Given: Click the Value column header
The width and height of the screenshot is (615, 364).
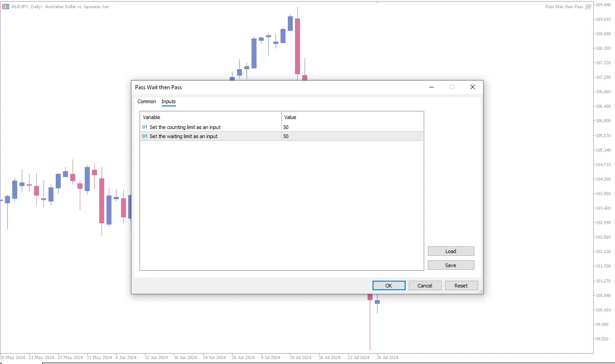Looking at the screenshot, I should pos(353,117).
